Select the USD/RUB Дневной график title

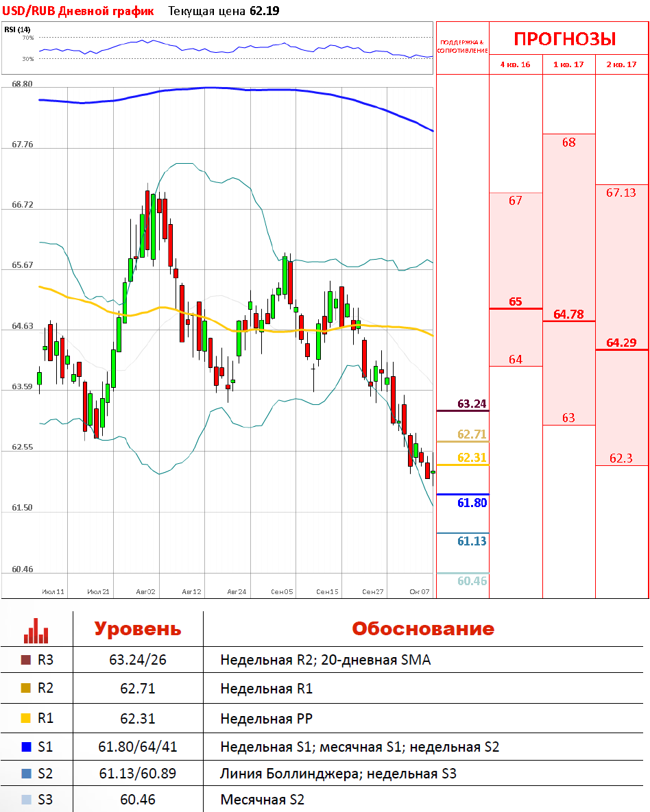click(79, 12)
